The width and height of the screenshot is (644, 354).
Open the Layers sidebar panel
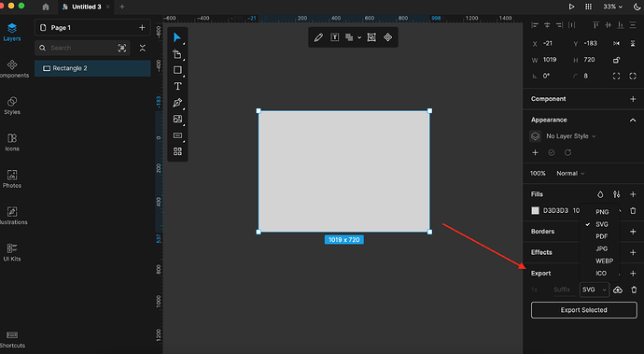(12, 32)
